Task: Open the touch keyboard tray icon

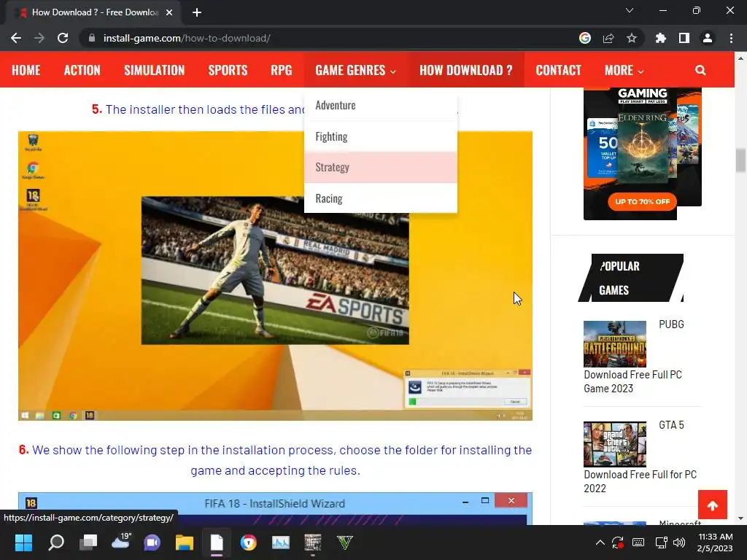Action: (638, 542)
